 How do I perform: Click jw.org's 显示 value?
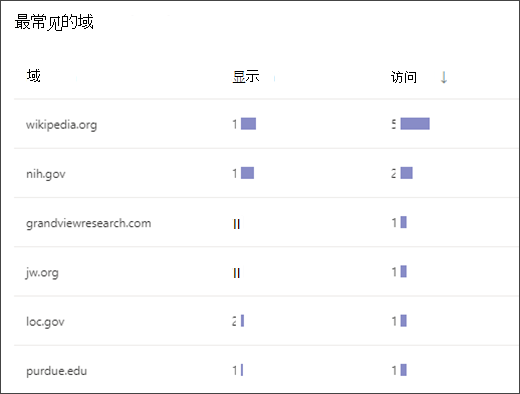click(237, 273)
